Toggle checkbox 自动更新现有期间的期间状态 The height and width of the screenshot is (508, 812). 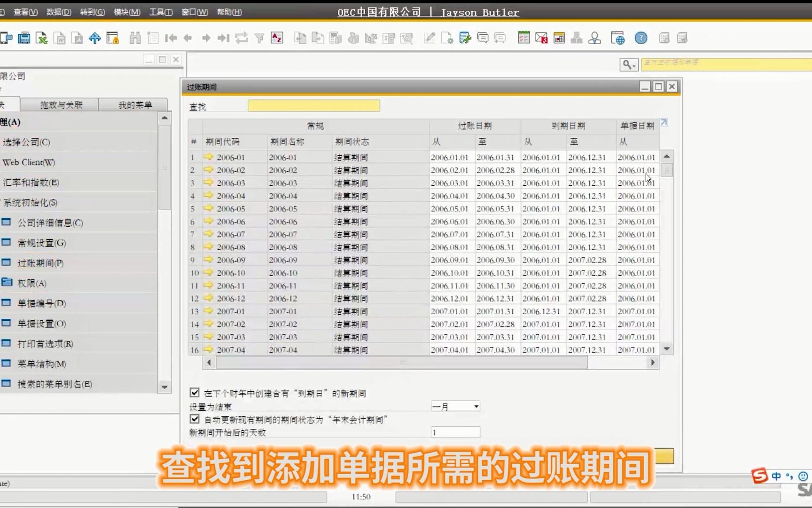[x=195, y=419]
